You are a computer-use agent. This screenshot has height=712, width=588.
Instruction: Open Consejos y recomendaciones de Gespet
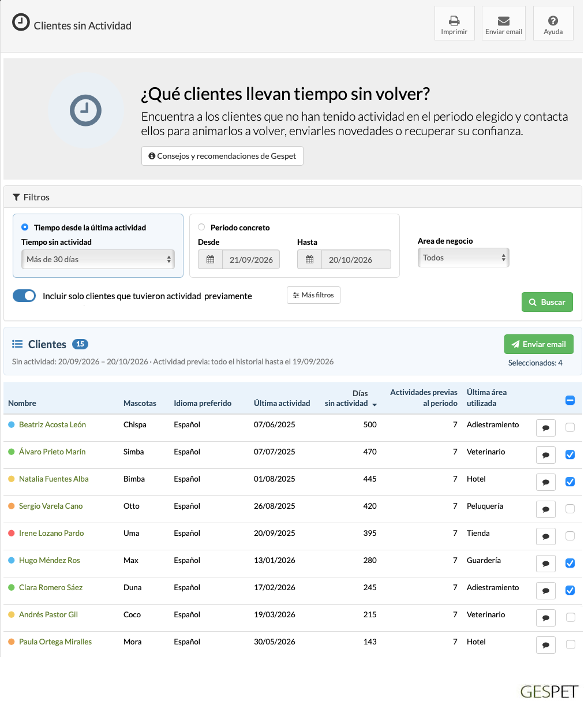coord(222,156)
